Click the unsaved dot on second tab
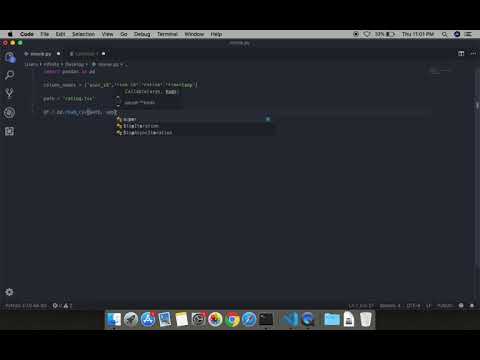 pos(104,54)
